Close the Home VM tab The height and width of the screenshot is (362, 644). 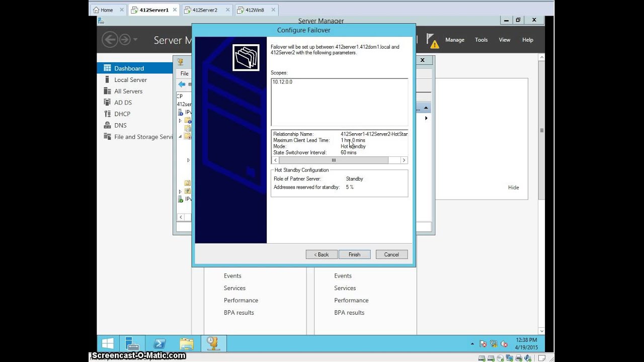click(x=122, y=10)
